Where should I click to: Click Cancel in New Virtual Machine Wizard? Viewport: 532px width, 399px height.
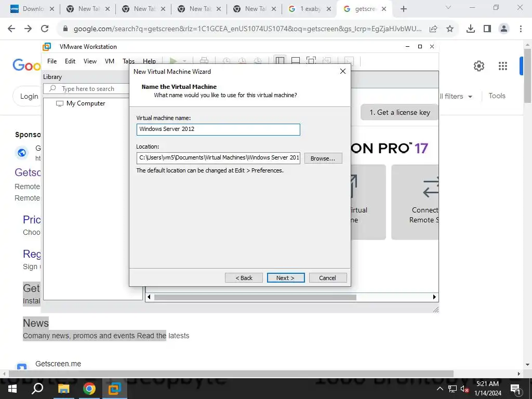point(328,278)
